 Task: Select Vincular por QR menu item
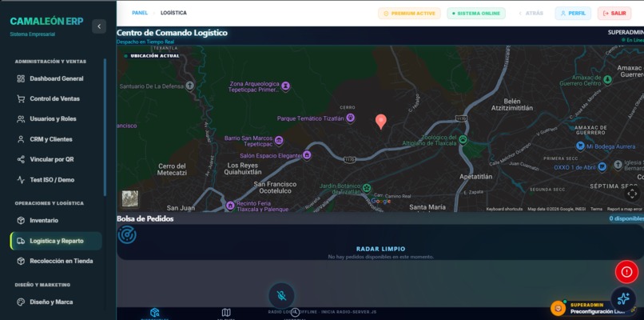(x=56, y=159)
